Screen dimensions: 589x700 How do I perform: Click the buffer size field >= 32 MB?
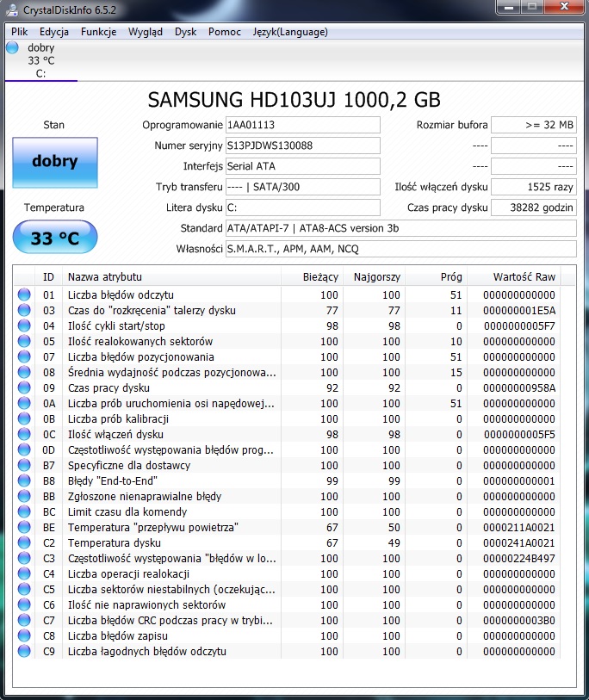[x=534, y=125]
